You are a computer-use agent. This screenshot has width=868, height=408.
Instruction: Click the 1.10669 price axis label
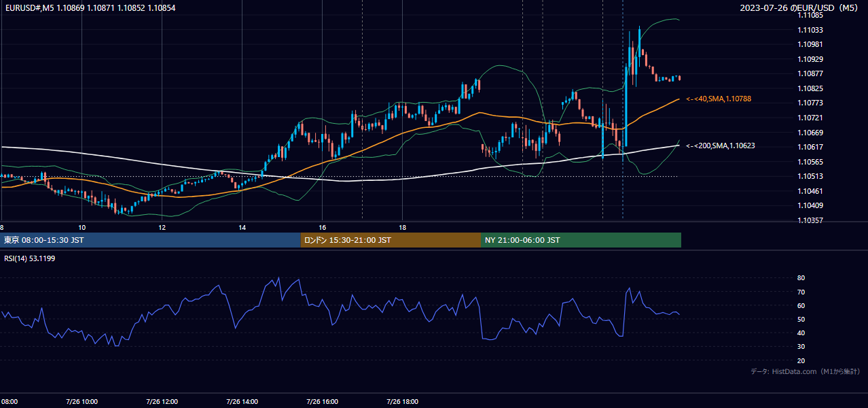[810, 133]
